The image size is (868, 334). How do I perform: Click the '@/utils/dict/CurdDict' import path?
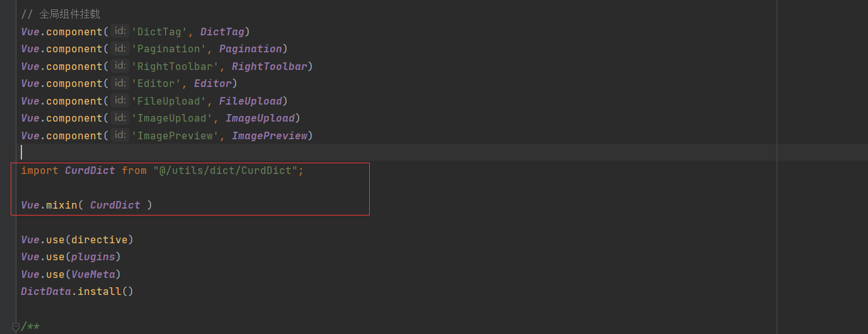pos(225,170)
